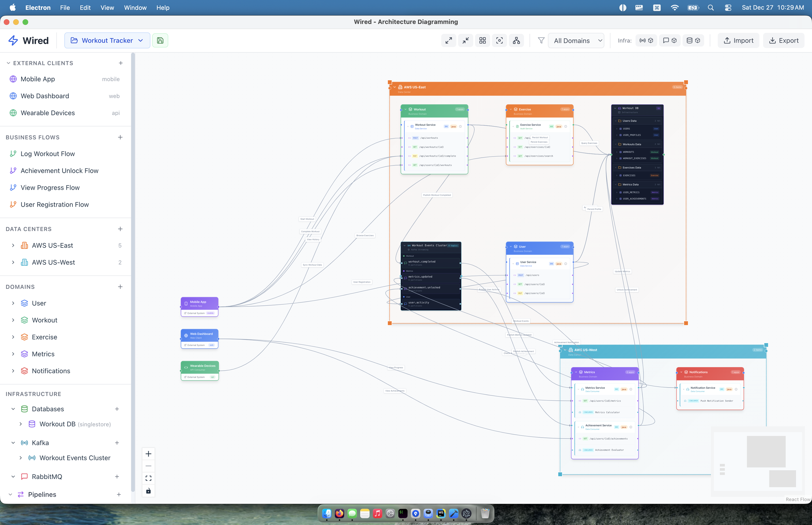Click the fit view canvas control

(148, 478)
